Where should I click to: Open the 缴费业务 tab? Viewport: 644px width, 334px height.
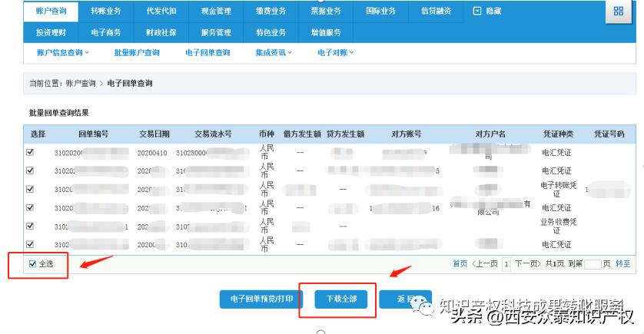(x=271, y=11)
